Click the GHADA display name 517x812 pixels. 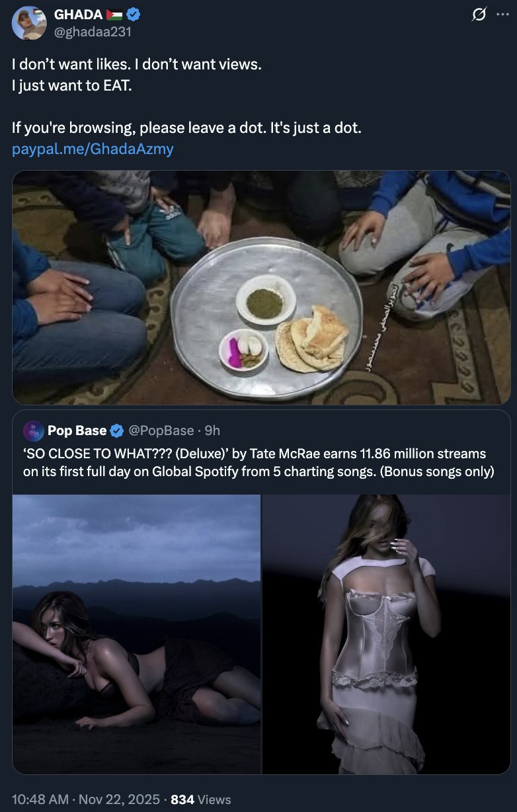[x=78, y=15]
